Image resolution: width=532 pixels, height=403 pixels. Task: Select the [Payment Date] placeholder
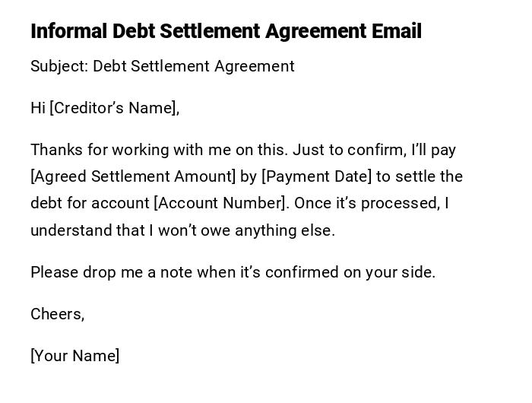click(x=316, y=176)
